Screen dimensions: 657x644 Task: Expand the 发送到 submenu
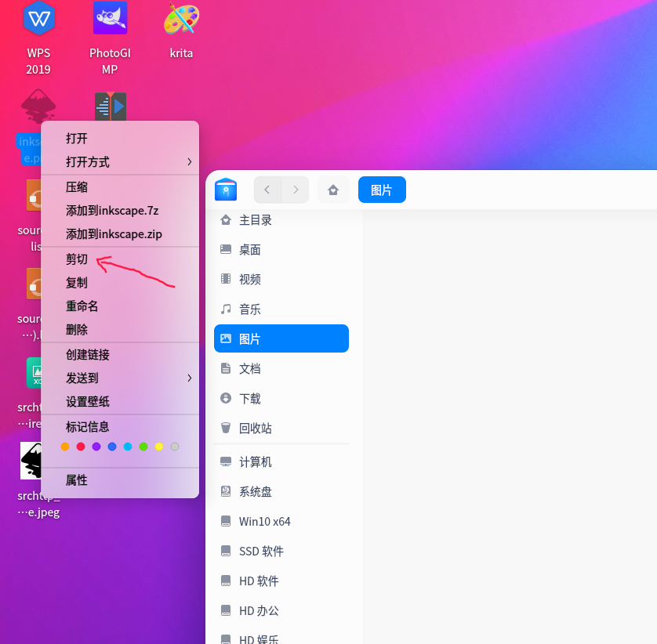coord(120,378)
